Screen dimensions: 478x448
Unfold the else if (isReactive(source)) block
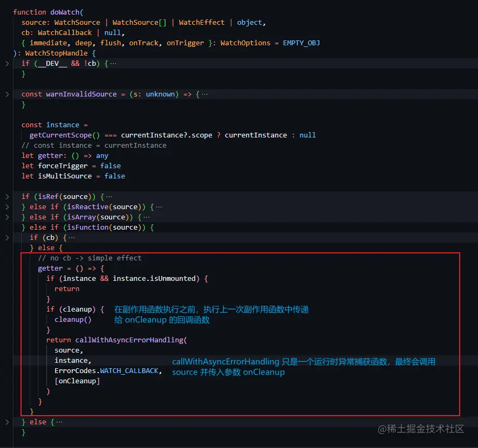(x=7, y=207)
